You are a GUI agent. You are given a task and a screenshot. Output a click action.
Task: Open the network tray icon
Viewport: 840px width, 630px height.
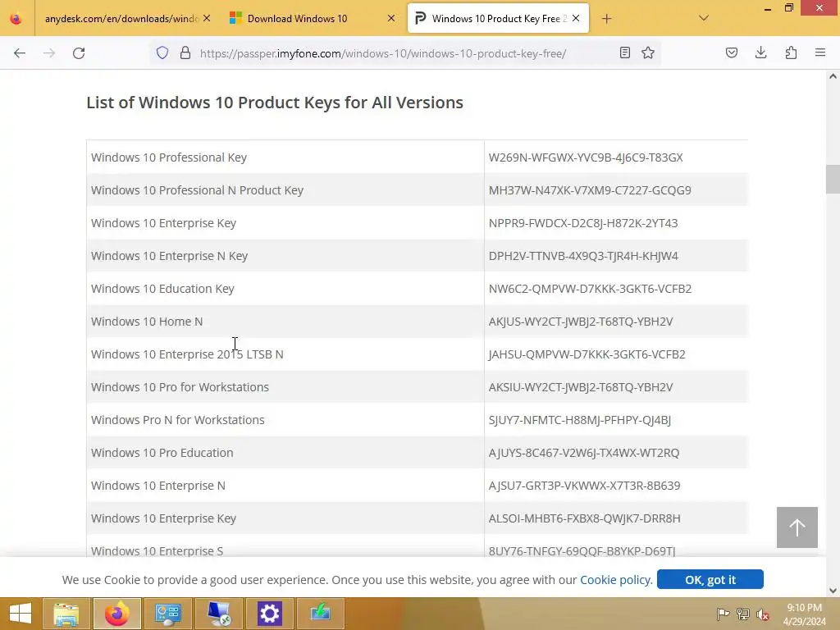(743, 614)
